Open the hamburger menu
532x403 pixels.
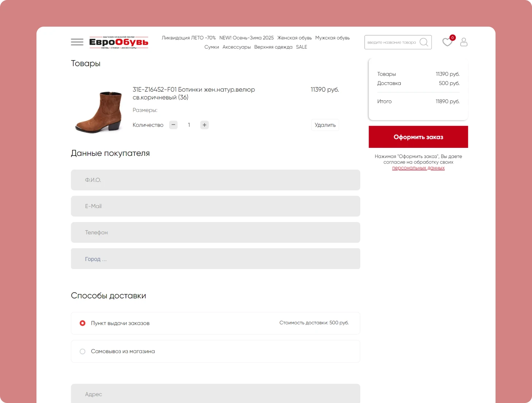pyautogui.click(x=77, y=42)
